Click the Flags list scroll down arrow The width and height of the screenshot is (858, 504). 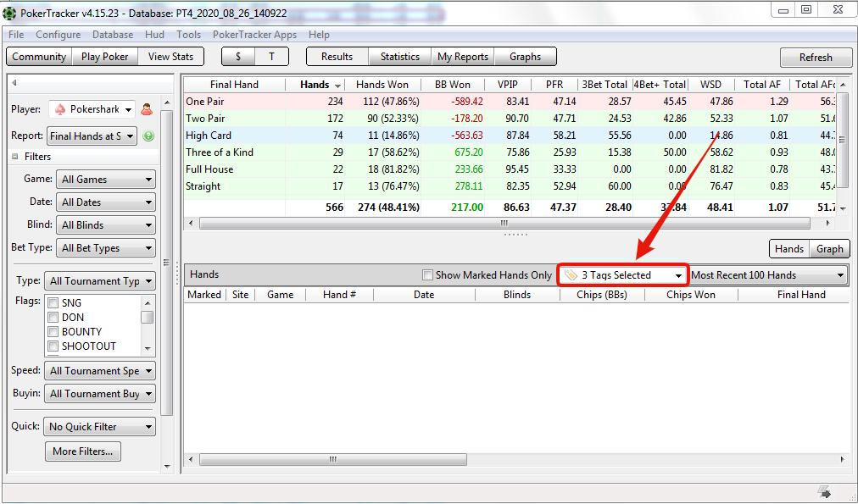tap(148, 348)
